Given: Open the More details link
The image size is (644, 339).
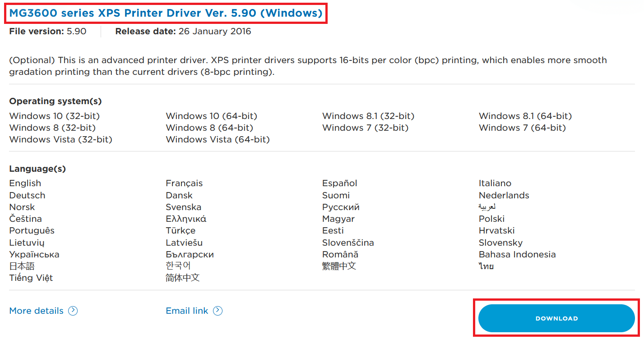Looking at the screenshot, I should (36, 311).
